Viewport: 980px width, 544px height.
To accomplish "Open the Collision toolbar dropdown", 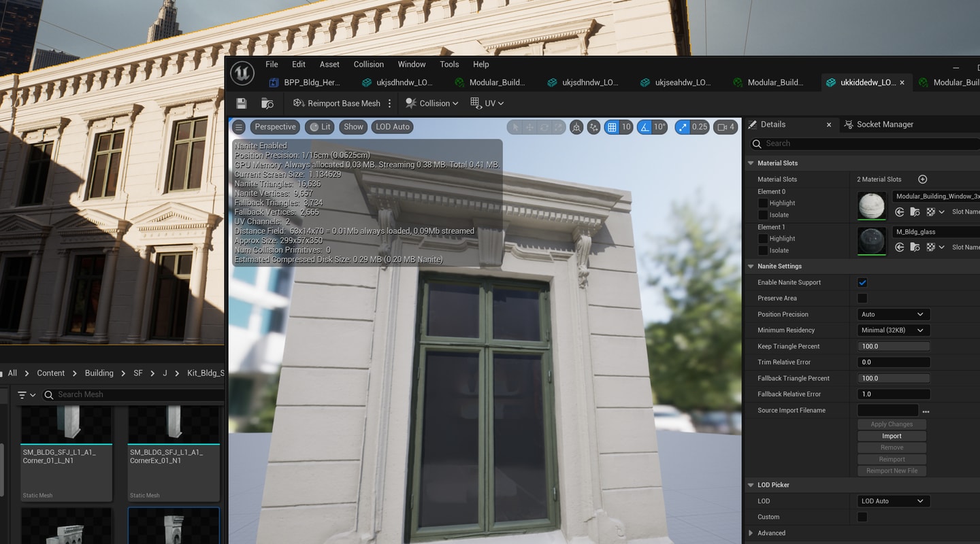I will coord(432,103).
